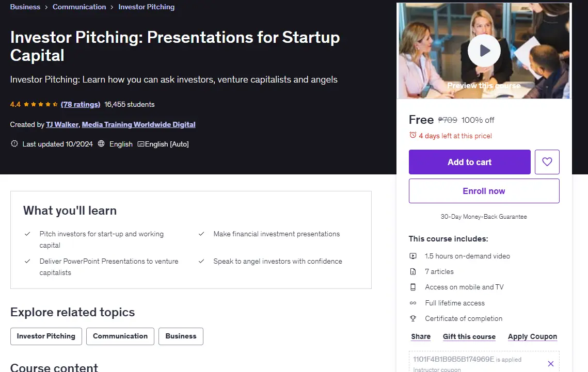Click the mobile access phone icon
Image resolution: width=588 pixels, height=372 pixels.
tap(413, 287)
